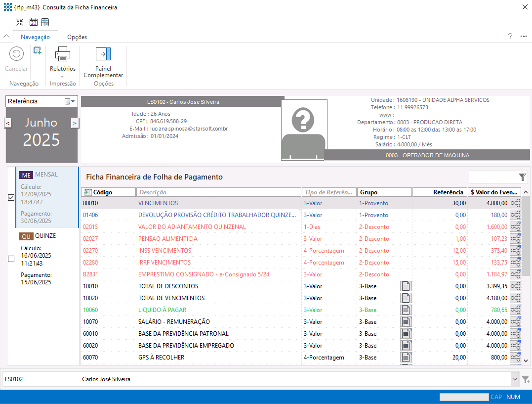
Task: Click the collapse arrows icon in quick toolbar
Action: [20, 22]
